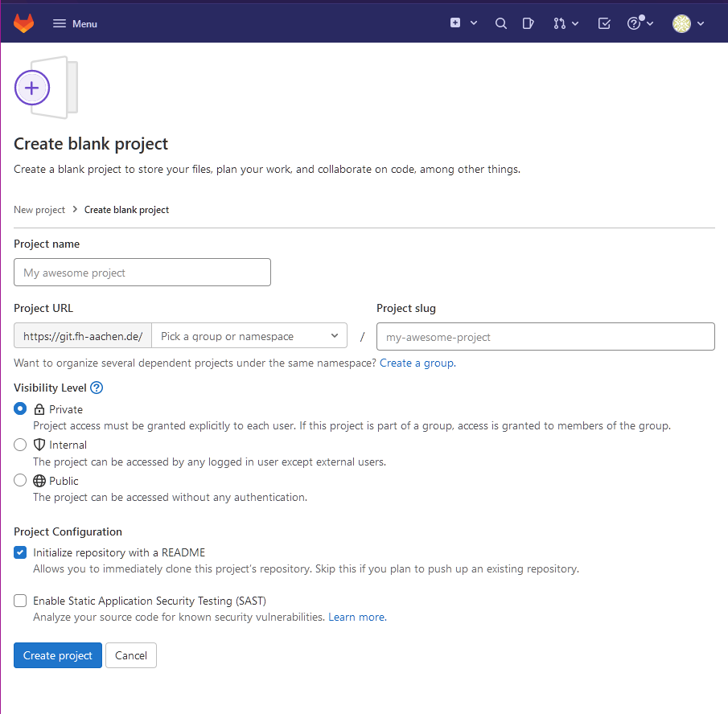Open the Pick a group or namespace dropdown
The width and height of the screenshot is (728, 714).
249,335
